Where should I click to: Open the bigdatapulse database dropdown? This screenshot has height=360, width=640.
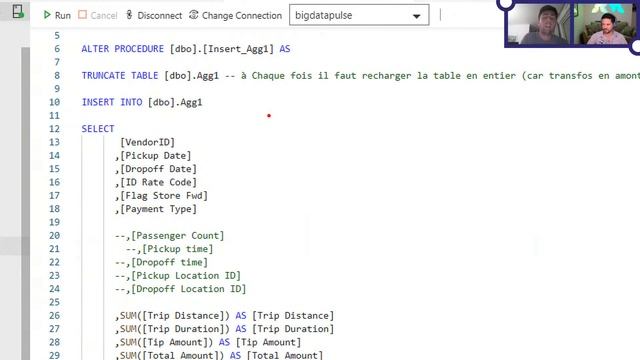pos(359,16)
